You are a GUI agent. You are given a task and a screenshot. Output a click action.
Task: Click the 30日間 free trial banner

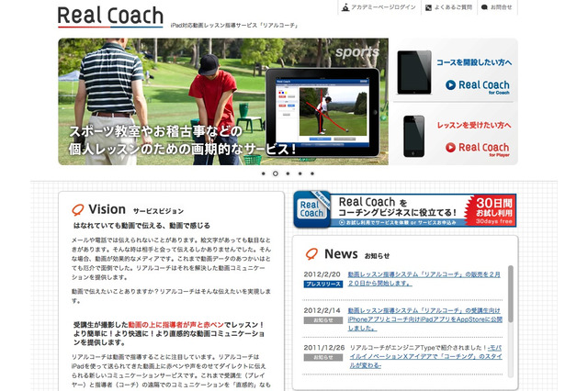(x=404, y=209)
